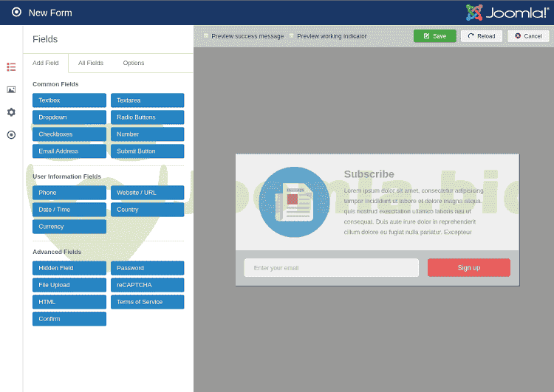Add a Checkboxes field
Viewport: 554px width, 392px height.
point(69,134)
